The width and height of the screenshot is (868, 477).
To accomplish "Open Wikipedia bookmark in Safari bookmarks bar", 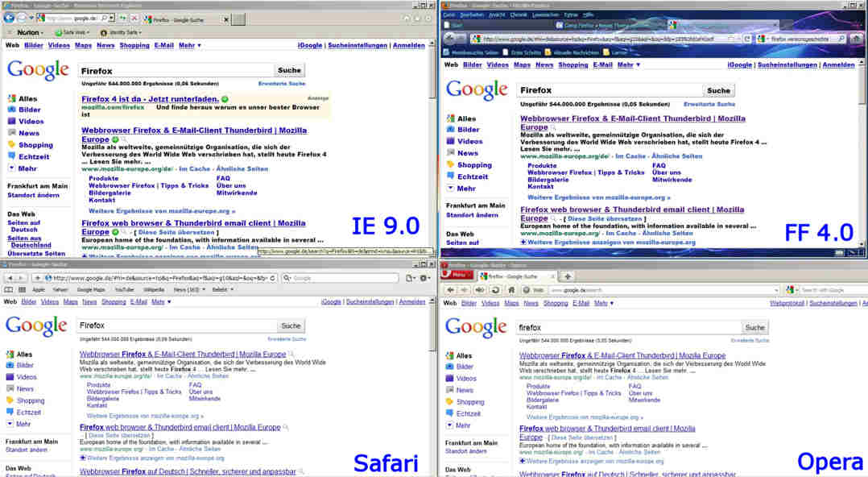I will [x=154, y=290].
